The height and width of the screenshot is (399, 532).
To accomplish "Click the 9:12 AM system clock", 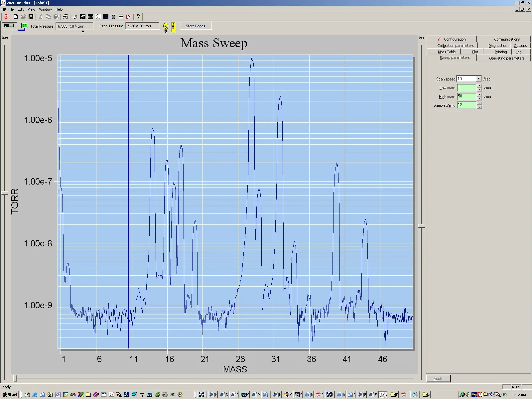I will click(519, 395).
